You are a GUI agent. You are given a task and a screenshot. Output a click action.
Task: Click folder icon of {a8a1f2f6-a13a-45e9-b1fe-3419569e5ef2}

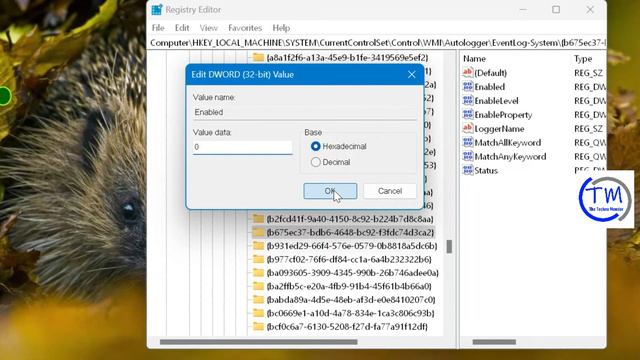point(258,58)
